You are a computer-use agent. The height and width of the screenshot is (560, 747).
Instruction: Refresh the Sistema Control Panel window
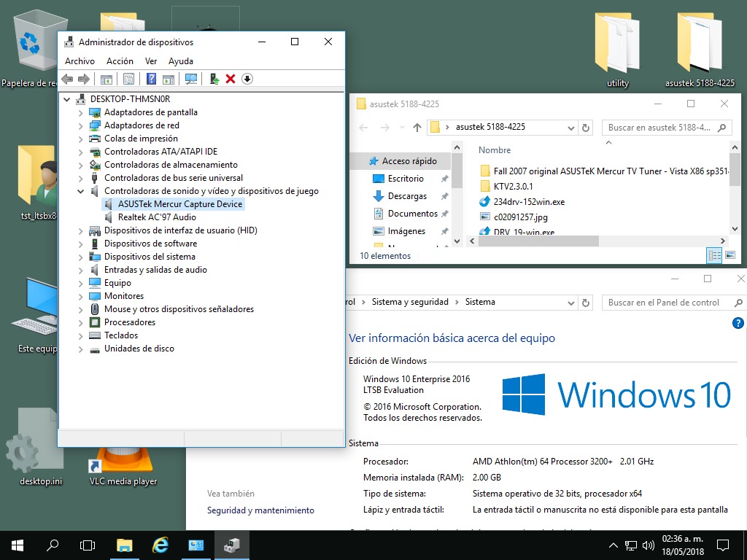click(586, 303)
